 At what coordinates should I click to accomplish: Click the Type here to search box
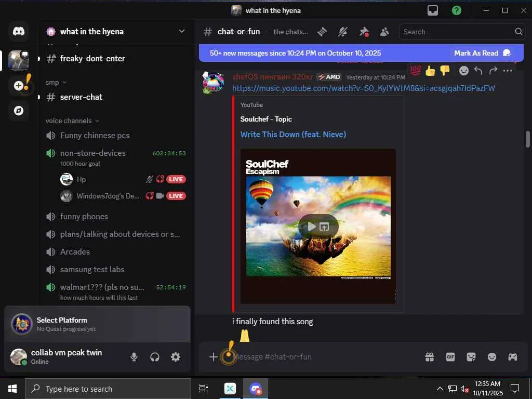(108, 389)
